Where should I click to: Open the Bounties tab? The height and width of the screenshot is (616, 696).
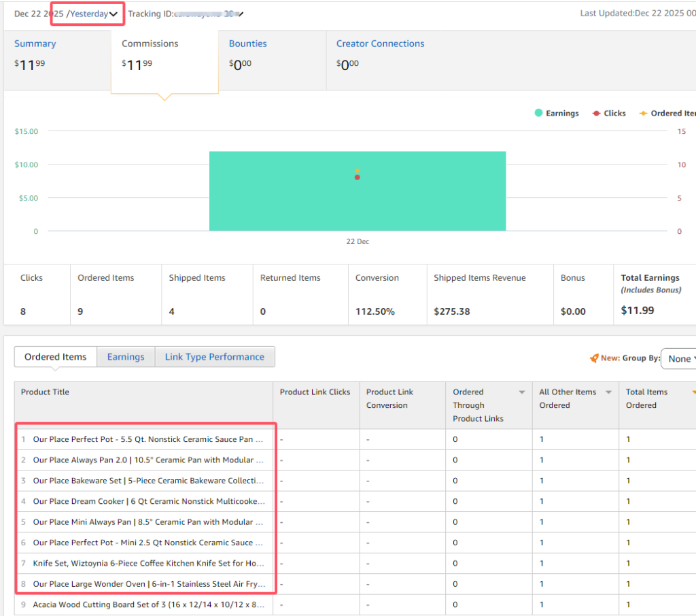pyautogui.click(x=247, y=44)
